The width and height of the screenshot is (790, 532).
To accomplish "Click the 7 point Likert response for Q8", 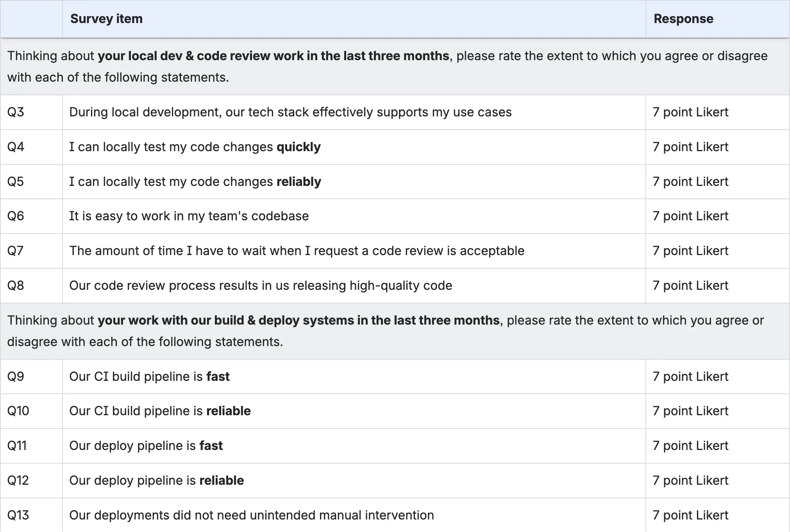I will (690, 286).
